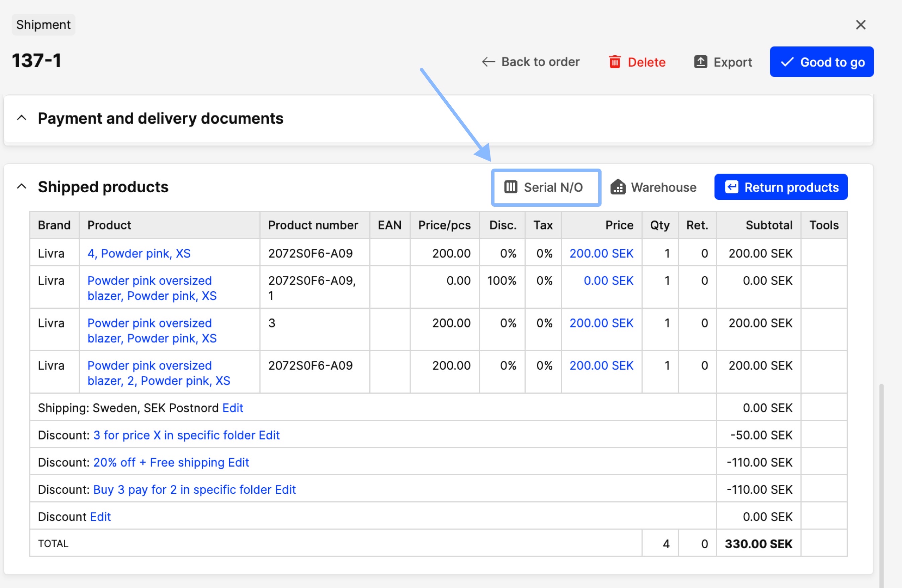Click the Shipment label tag
Image resolution: width=902 pixels, height=588 pixels.
pyautogui.click(x=43, y=25)
